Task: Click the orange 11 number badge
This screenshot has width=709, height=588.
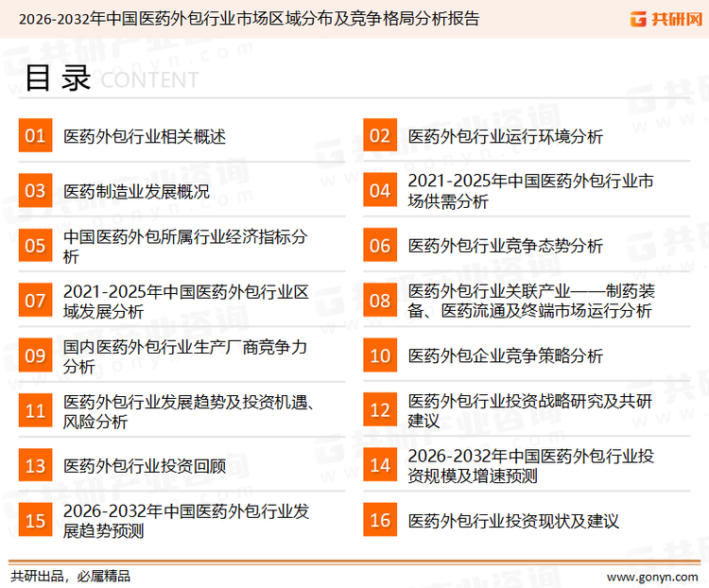Action: pyautogui.click(x=35, y=411)
